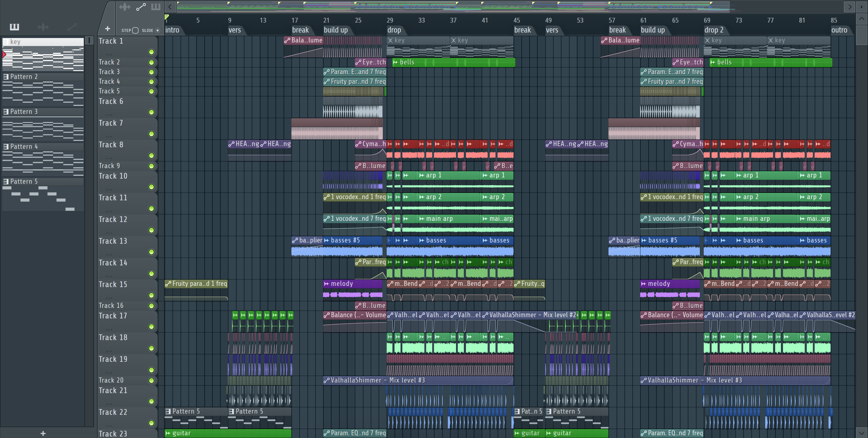Mute Track 22 with its green LED
The image size is (868, 438).
152,423
